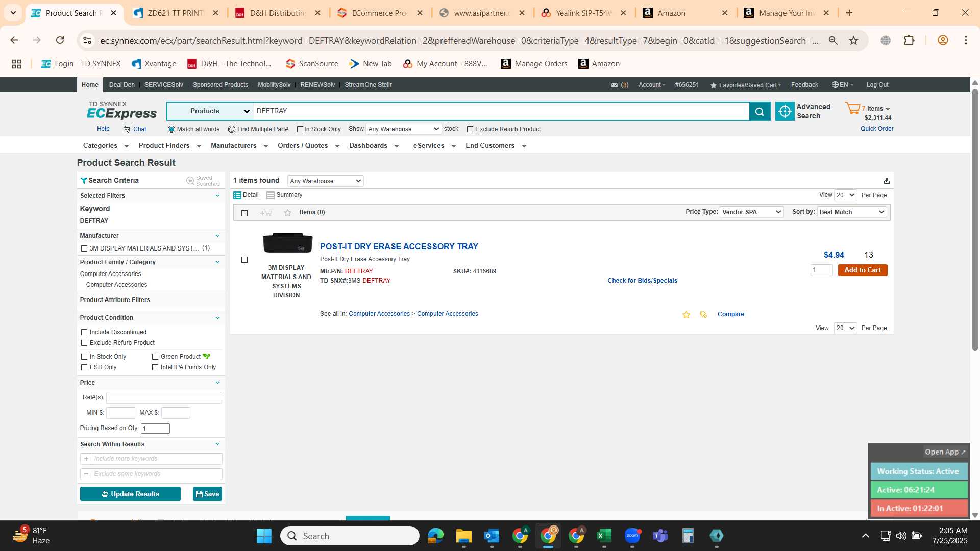Check Intel IPA Points Only filter
The height and width of the screenshot is (551, 980).
(x=155, y=367)
